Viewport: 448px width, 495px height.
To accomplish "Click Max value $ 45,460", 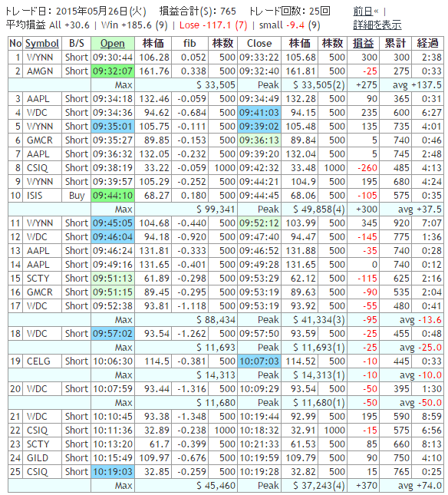I will click(216, 486).
